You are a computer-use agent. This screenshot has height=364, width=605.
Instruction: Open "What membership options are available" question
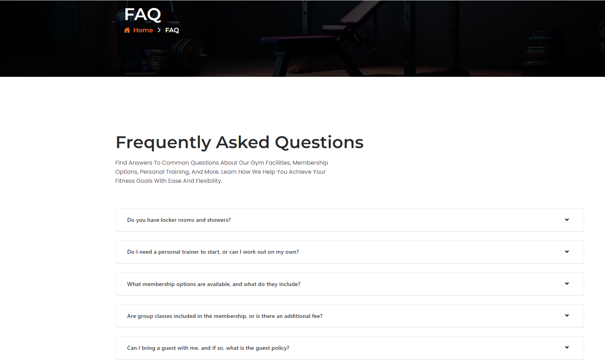213,284
